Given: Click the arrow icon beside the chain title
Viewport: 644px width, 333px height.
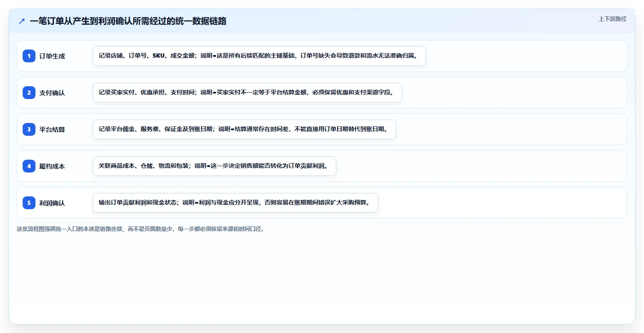Looking at the screenshot, I should pos(22,21).
